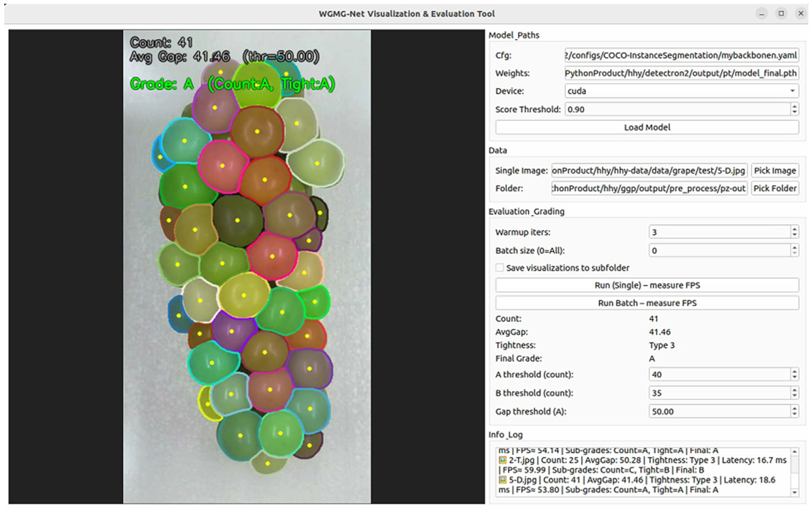Start Run Batch – measure FPS
The height and width of the screenshot is (510, 812).
(x=647, y=303)
